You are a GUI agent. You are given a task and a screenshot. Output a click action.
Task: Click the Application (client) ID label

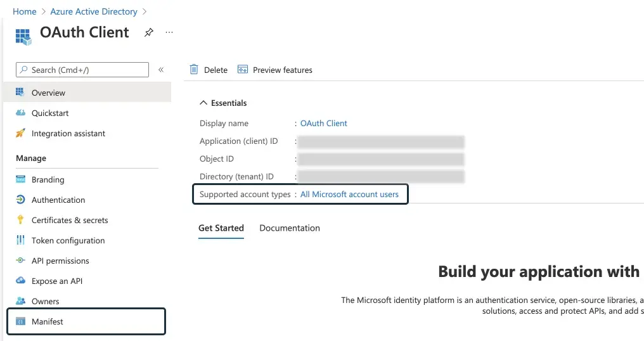click(238, 141)
